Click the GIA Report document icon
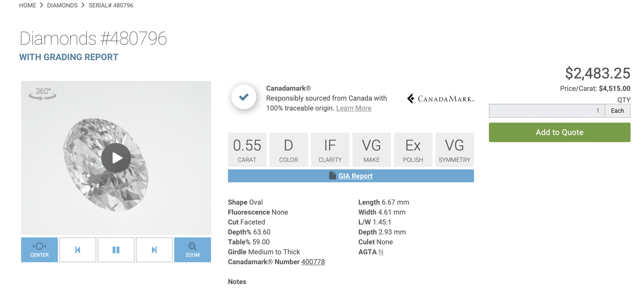 [332, 176]
